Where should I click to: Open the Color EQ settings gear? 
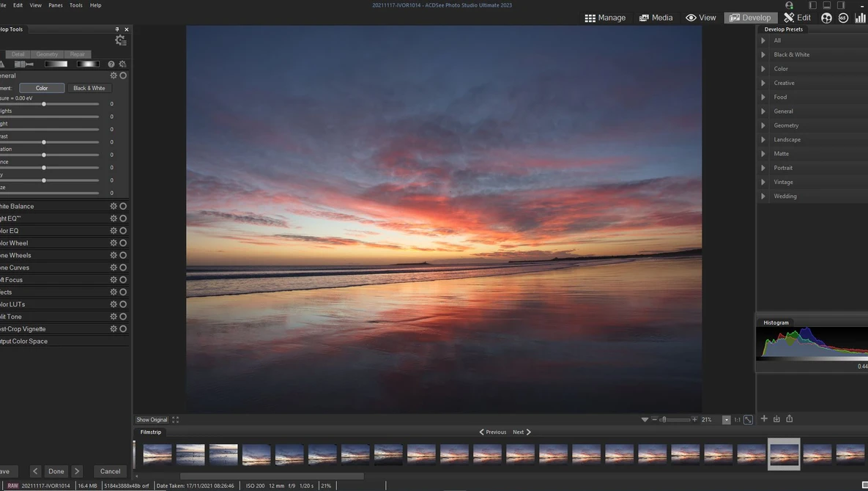pos(114,231)
